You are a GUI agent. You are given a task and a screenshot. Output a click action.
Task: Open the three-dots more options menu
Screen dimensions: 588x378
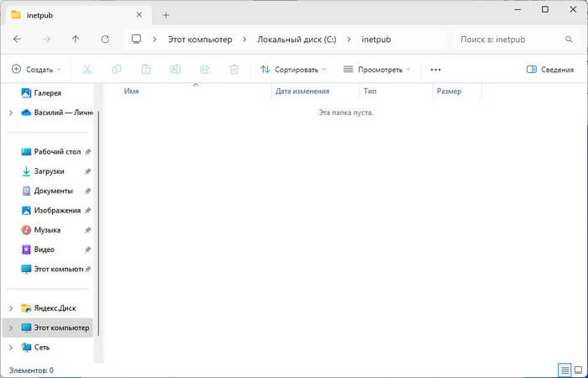tap(435, 70)
